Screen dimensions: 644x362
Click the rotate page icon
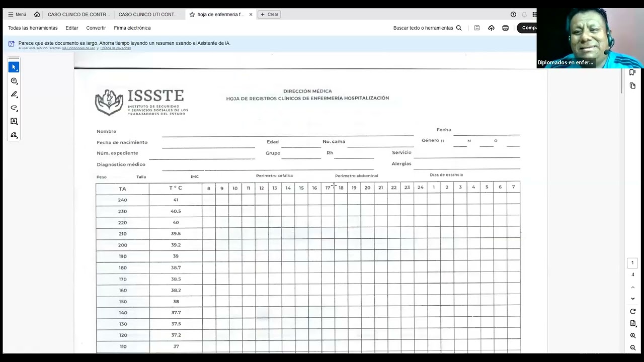coord(633,311)
